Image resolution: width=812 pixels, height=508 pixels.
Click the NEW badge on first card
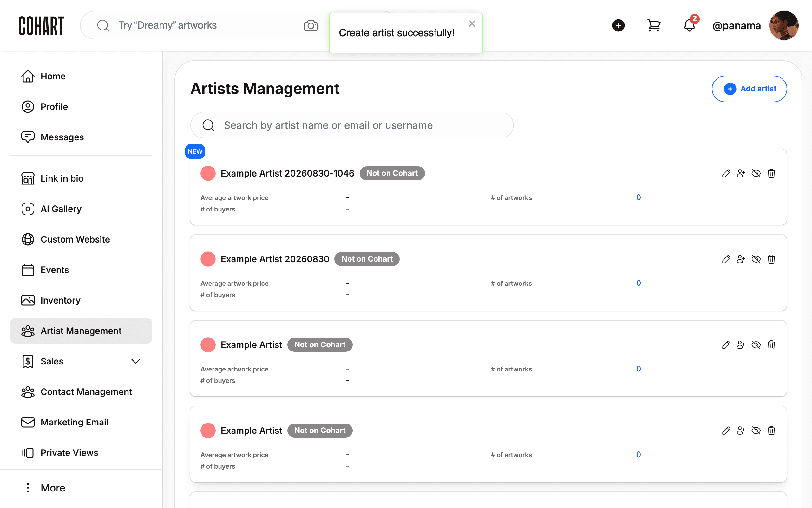(195, 151)
